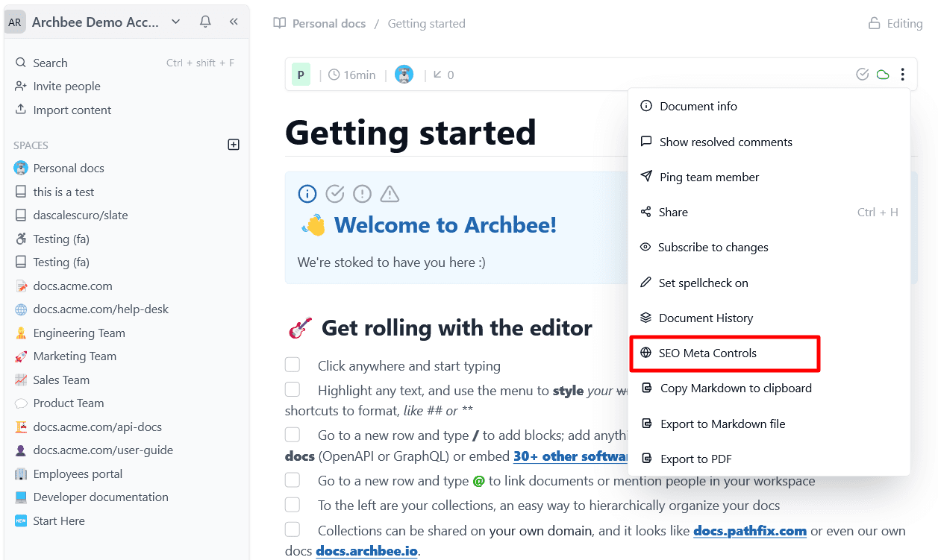Click the author avatar in document header
Screen dimensions: 938x560
click(404, 75)
